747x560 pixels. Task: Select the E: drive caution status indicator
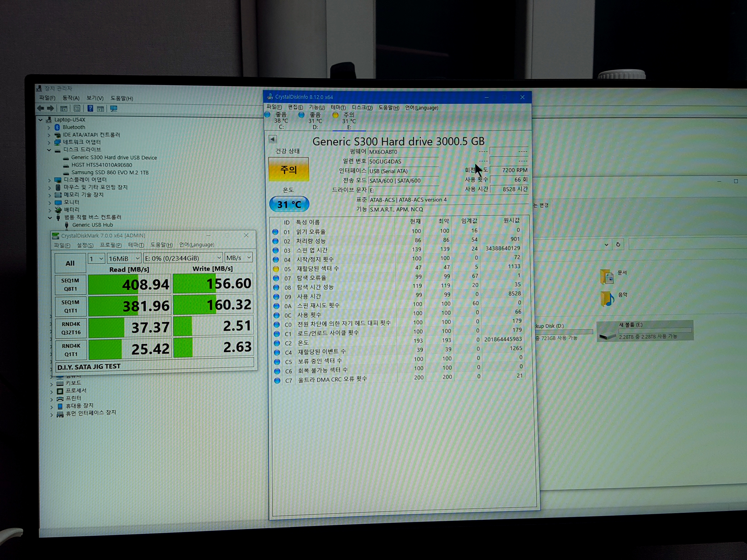[335, 115]
